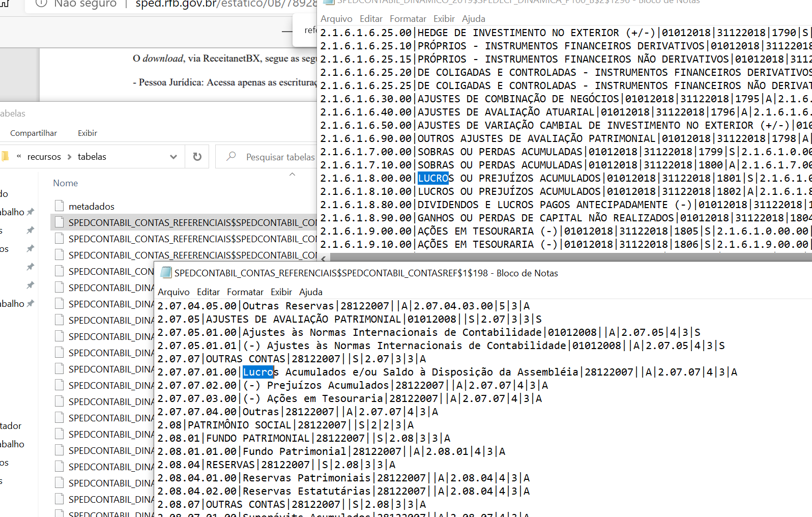Open the Compartilhar tab in File Explorer
The image size is (812, 517).
click(x=34, y=133)
